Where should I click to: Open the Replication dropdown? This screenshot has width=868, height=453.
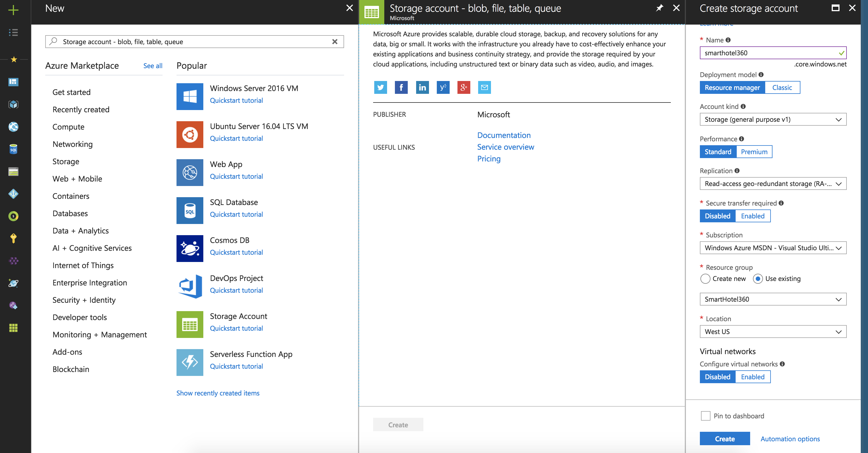[x=773, y=184]
